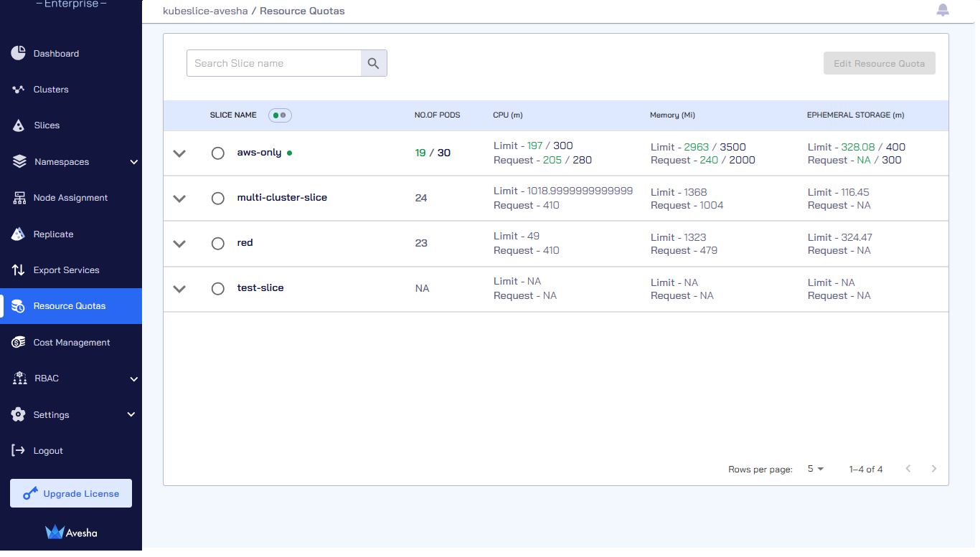This screenshot has width=980, height=557.
Task: Click the Logout arrow icon
Action: pos(19,450)
